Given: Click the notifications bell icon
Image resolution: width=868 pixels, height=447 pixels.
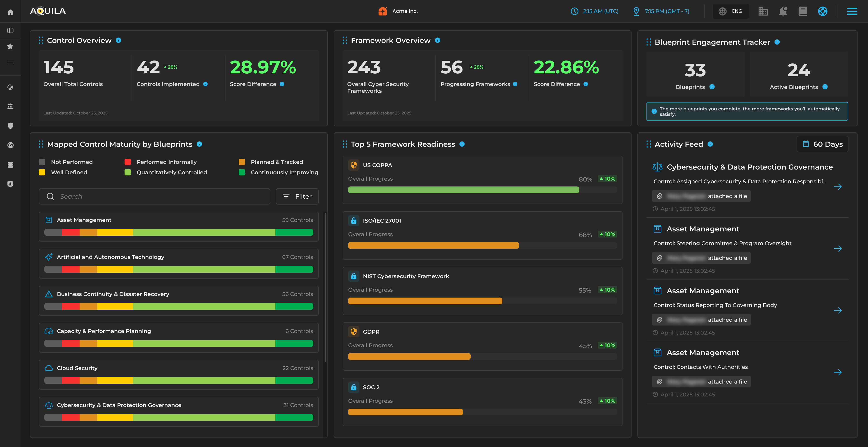Looking at the screenshot, I should 783,11.
